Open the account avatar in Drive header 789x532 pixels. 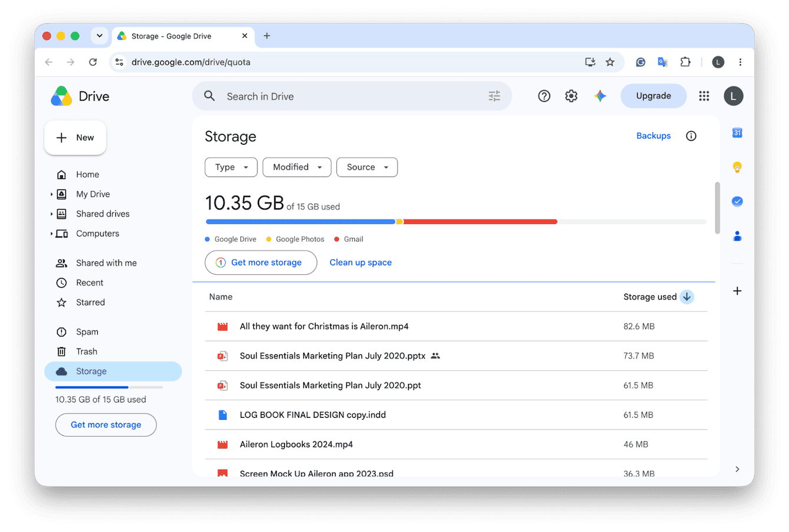coord(734,96)
